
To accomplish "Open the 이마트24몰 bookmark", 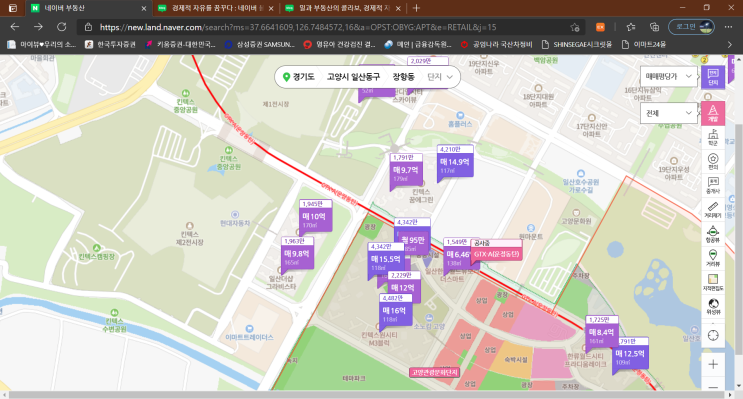I will 644,45.
